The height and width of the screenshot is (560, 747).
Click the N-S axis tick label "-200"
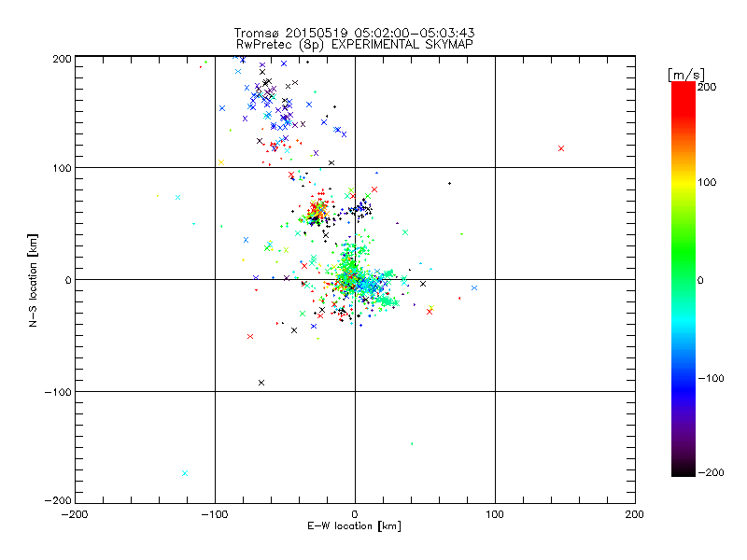[x=58, y=500]
